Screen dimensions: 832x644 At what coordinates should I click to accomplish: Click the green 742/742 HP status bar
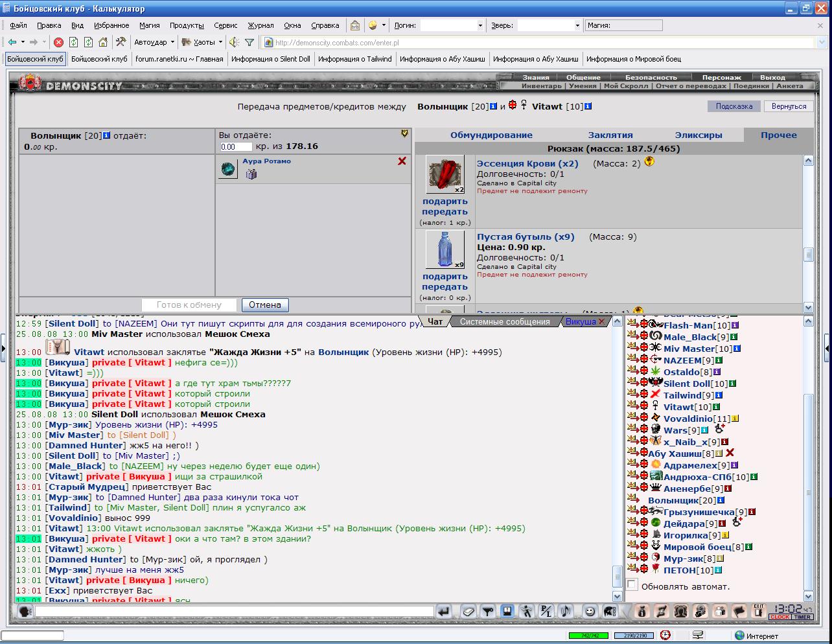coord(588,636)
